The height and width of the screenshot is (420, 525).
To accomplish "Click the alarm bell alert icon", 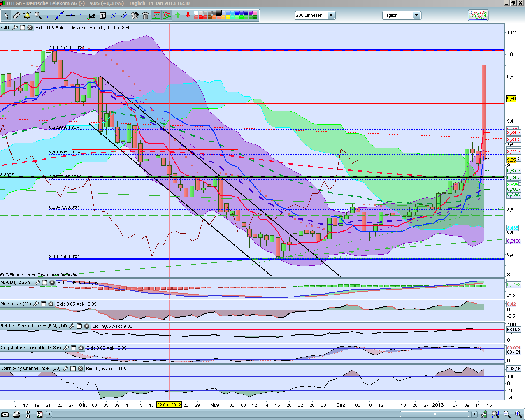I will point(27,16).
